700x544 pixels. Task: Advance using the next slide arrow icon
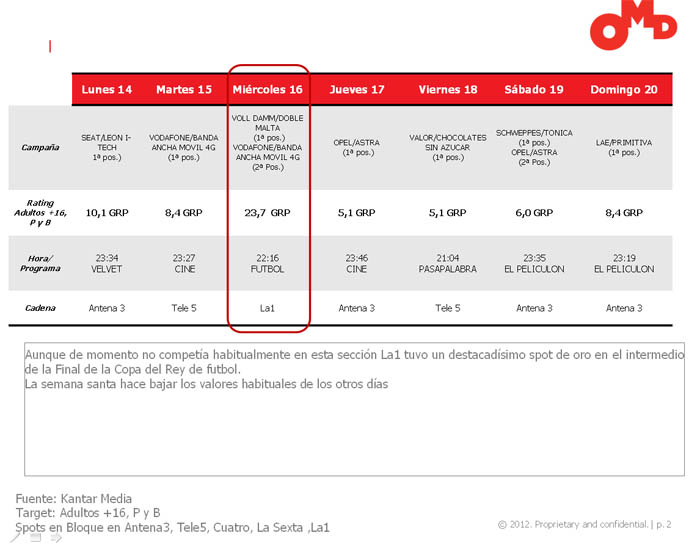click(56, 538)
